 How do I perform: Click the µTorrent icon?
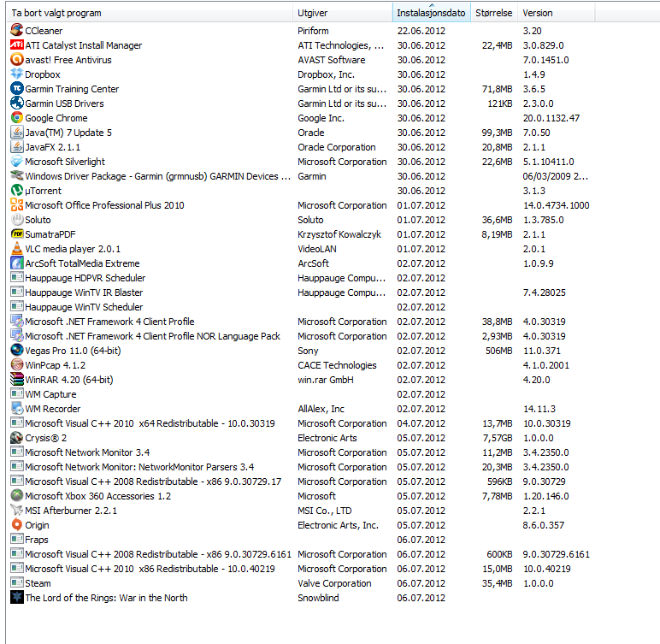(x=17, y=190)
